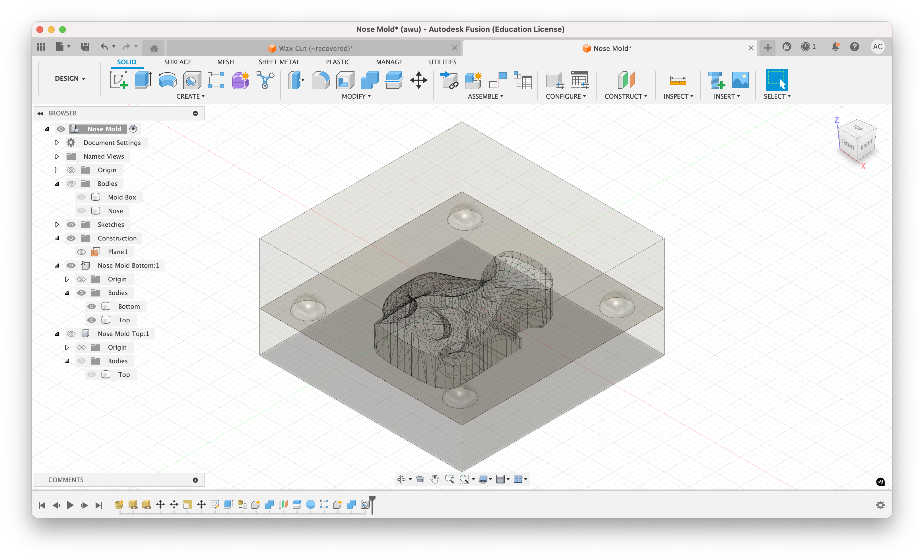Open the Shell tool
924x560 pixels.
345,80
